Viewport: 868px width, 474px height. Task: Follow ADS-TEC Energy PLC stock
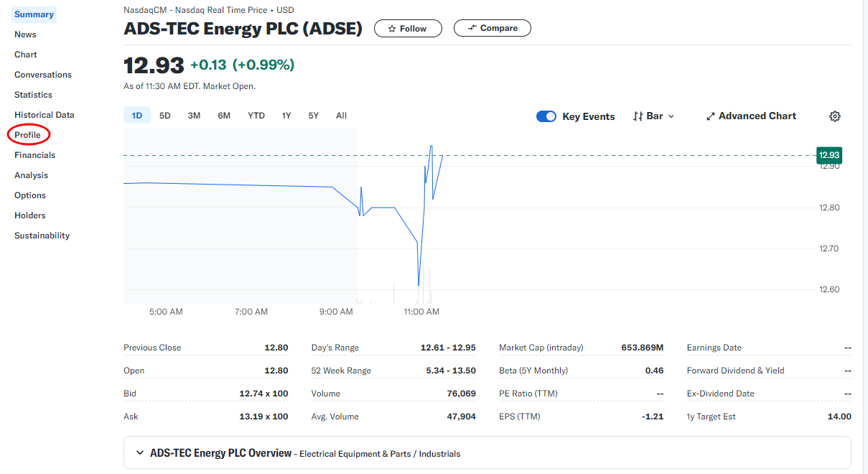coord(408,29)
